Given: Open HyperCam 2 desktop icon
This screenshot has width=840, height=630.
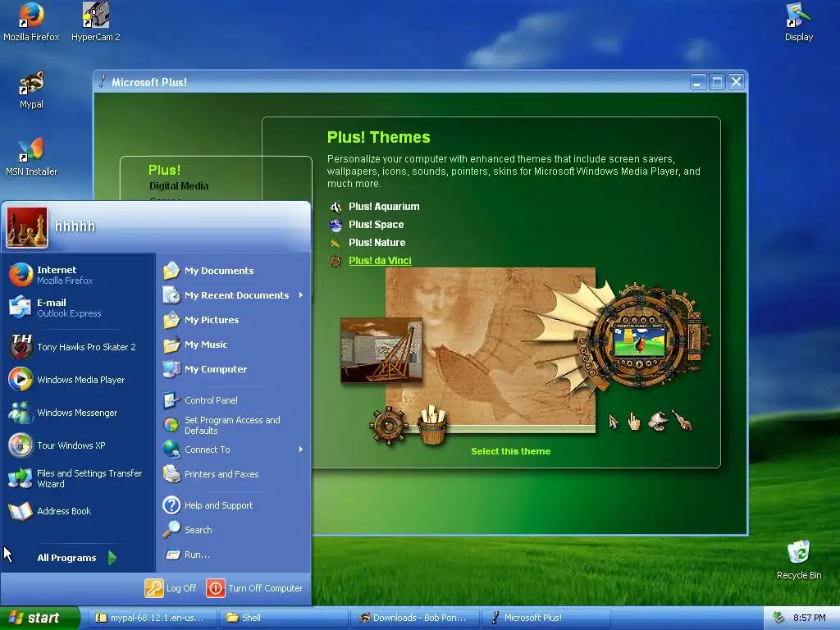Looking at the screenshot, I should click(96, 21).
